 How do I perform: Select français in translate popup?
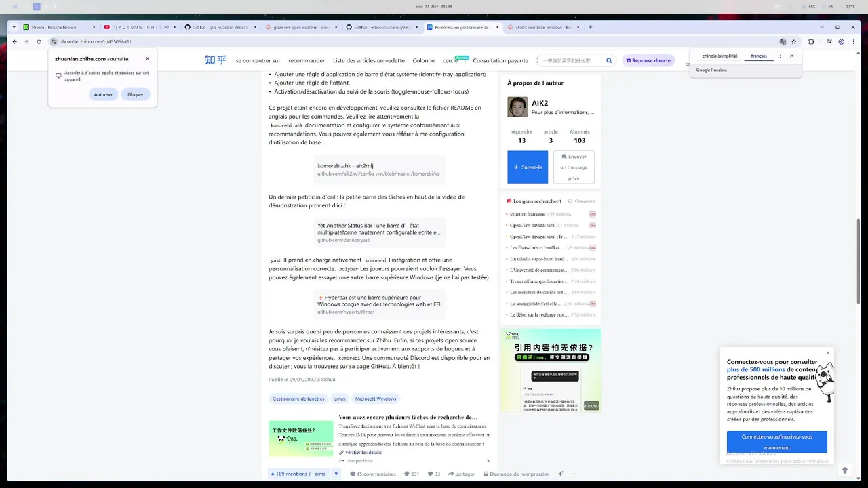759,56
